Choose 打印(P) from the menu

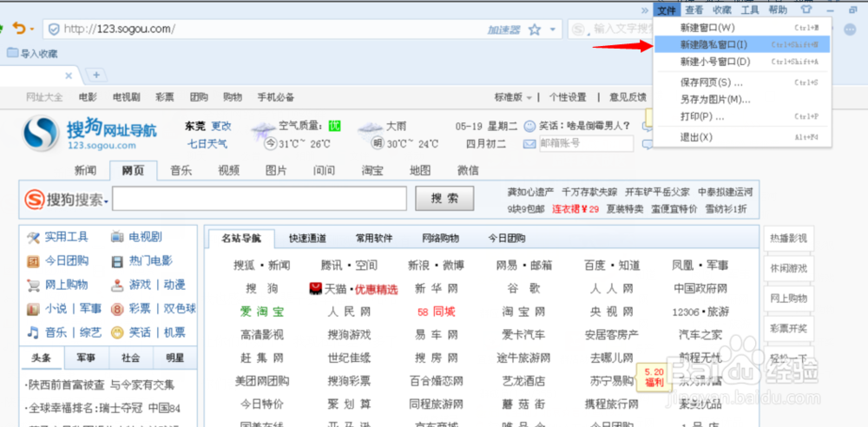[x=742, y=117]
